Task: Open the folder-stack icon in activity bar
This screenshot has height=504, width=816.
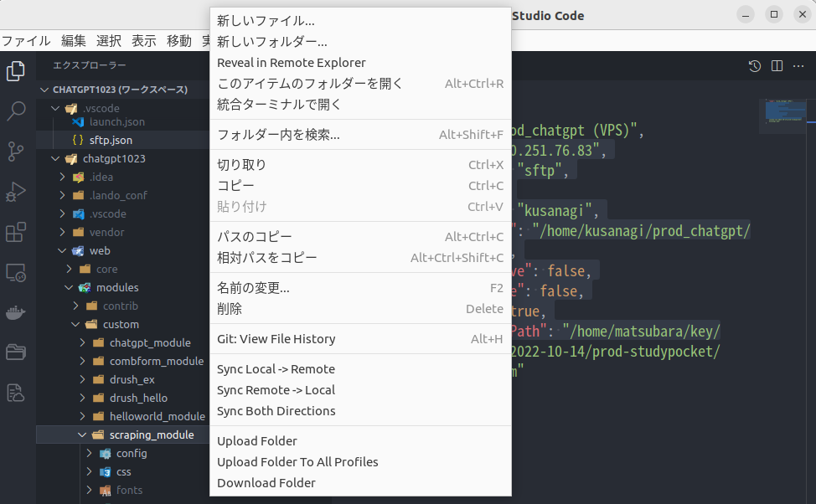Action: tap(16, 352)
